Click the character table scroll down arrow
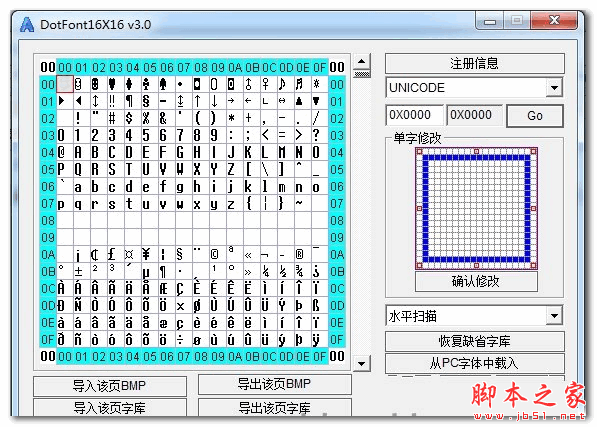This screenshot has height=427, width=597. click(x=362, y=363)
